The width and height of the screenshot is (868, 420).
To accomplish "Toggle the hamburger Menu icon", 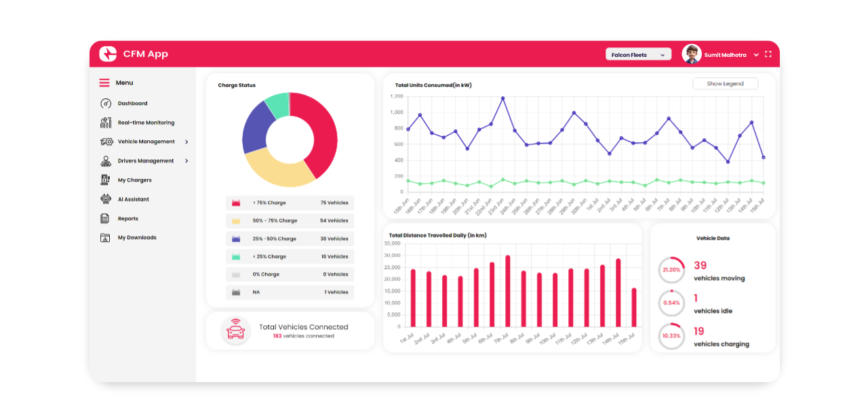I will pyautogui.click(x=104, y=83).
